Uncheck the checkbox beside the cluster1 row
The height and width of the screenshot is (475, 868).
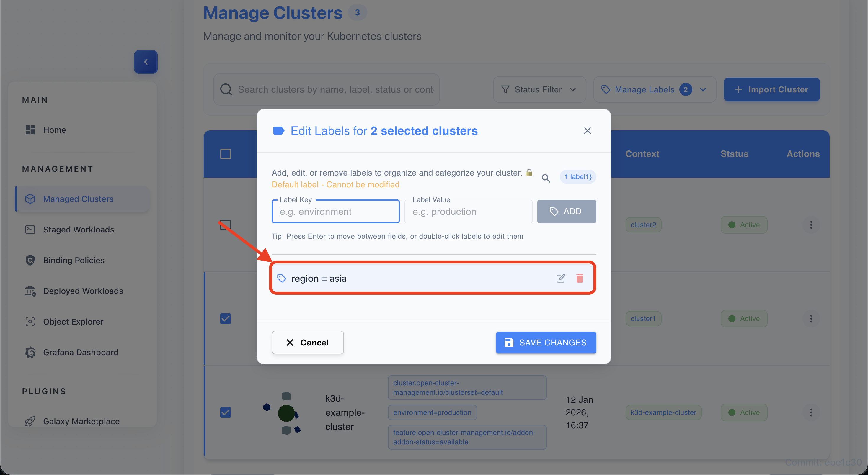226,318
